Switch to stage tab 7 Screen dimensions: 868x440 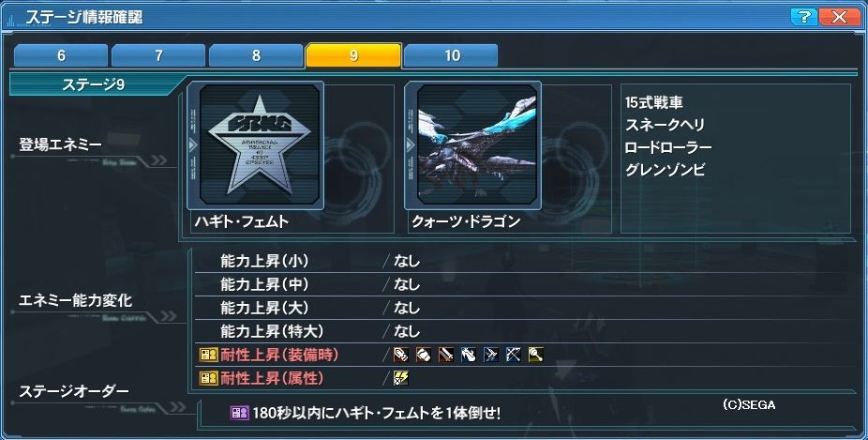tap(158, 55)
